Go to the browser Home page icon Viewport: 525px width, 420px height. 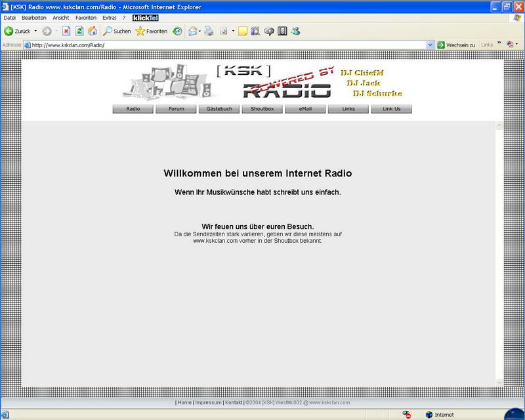(x=93, y=31)
